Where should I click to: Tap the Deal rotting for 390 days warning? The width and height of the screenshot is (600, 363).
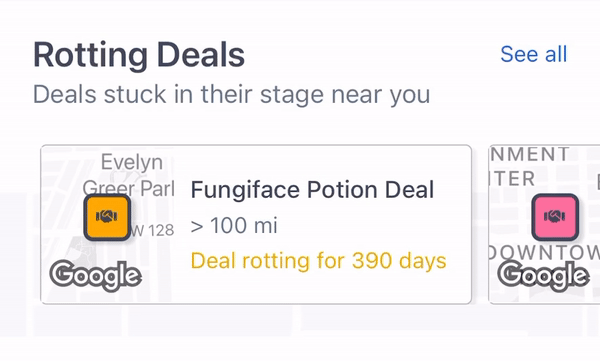[318, 261]
